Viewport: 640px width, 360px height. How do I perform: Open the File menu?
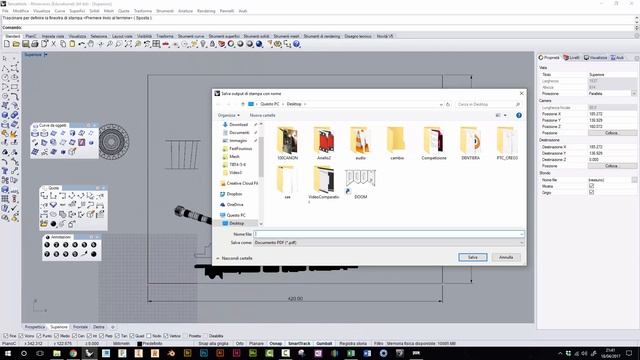[5, 11]
